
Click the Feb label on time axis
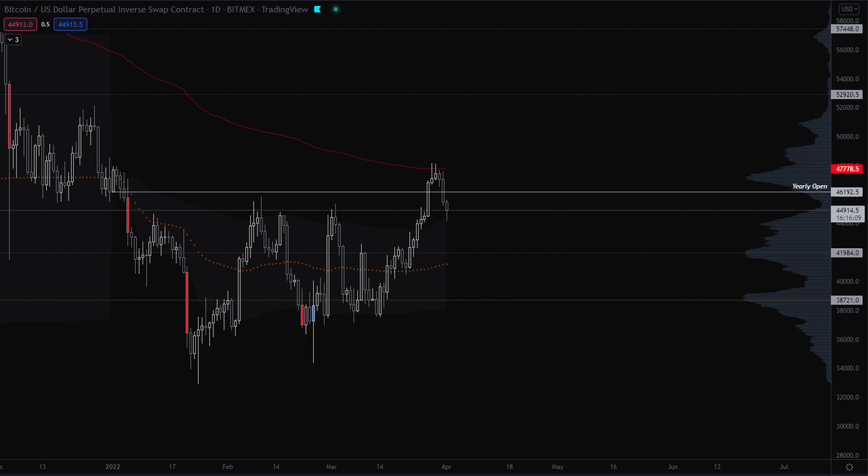point(227,468)
